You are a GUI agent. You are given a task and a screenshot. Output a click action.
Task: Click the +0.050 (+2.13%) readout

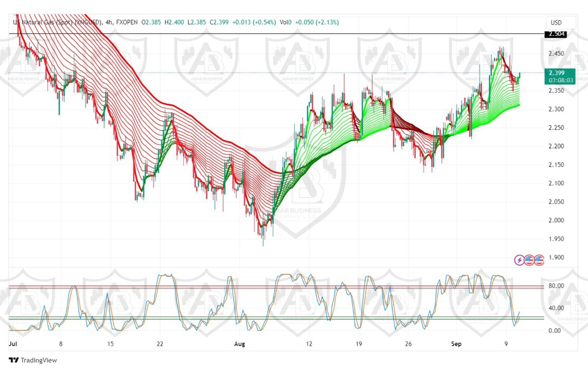coord(317,22)
